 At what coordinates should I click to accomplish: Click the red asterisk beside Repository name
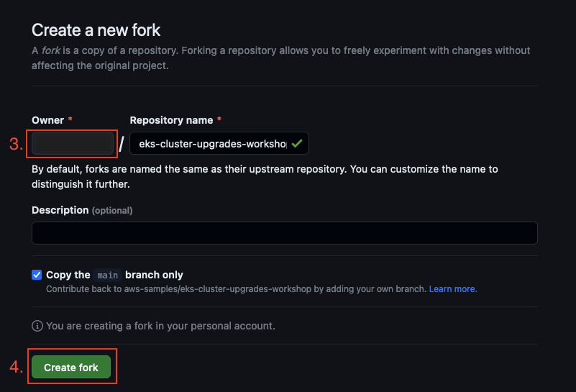(x=219, y=119)
